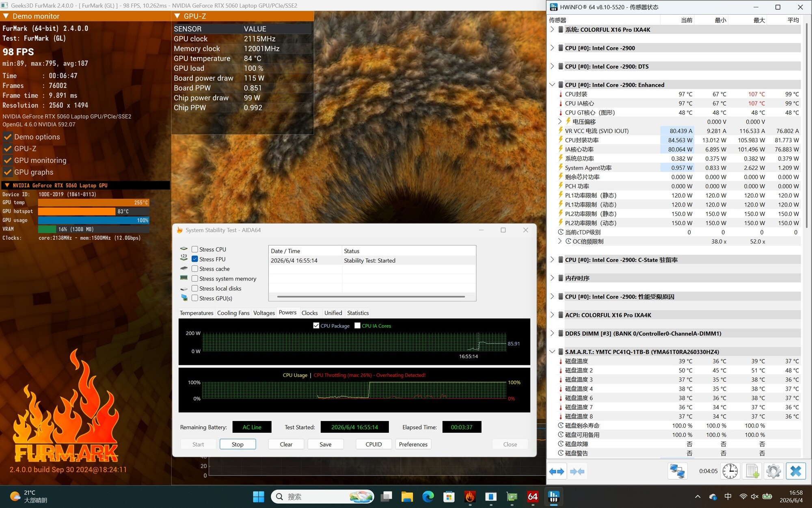Screen dimensions: 812x508
Task: Open Clocks tab in AIDA64
Action: [309, 313]
